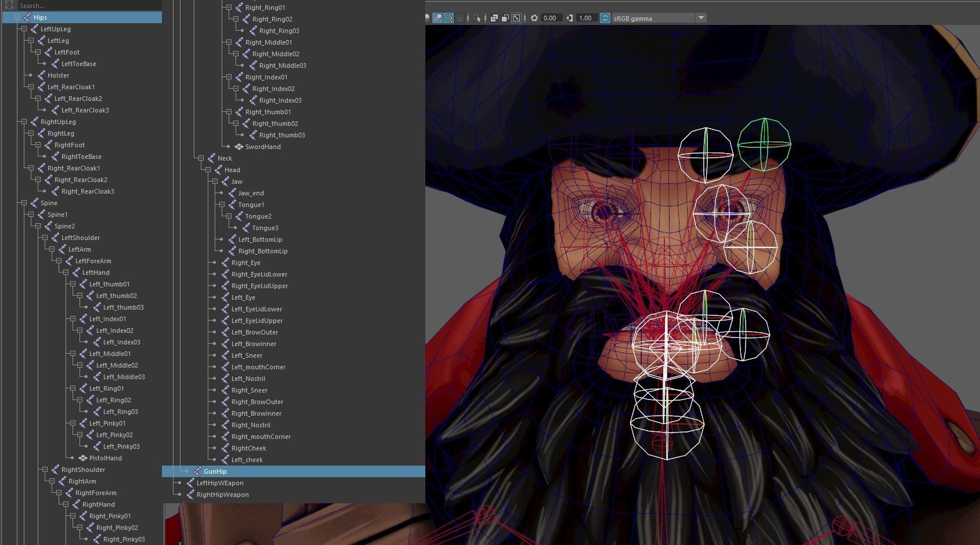This screenshot has height=545, width=980.
Task: Click the locator icon beside SwordHand
Action: coord(239,147)
